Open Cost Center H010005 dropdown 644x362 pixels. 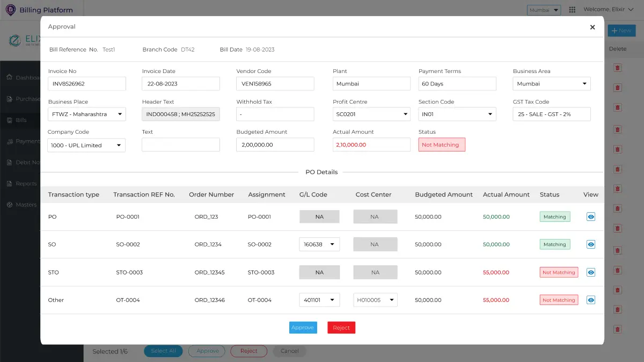[x=375, y=300]
